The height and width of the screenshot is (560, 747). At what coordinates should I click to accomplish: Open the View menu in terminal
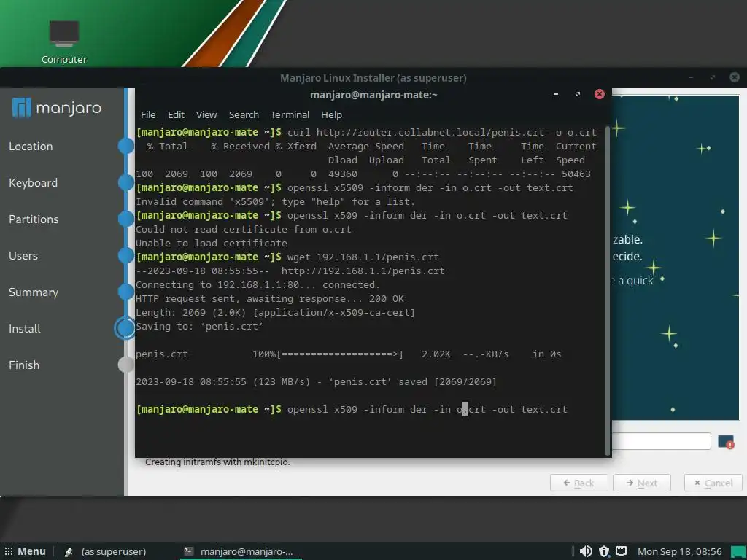click(206, 114)
